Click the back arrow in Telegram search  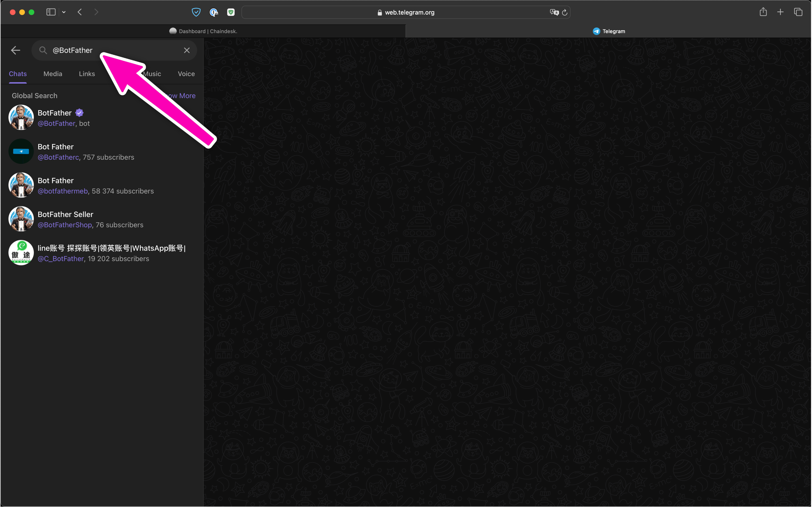click(x=16, y=50)
